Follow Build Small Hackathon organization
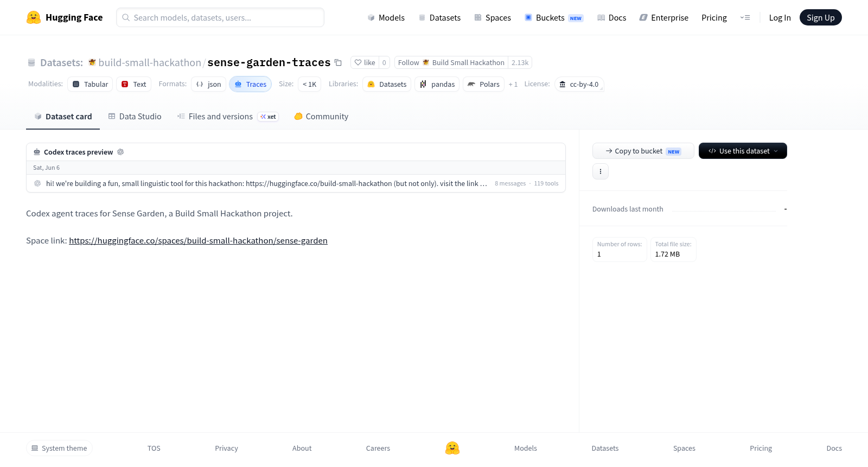This screenshot has width=868, height=467. (x=451, y=62)
